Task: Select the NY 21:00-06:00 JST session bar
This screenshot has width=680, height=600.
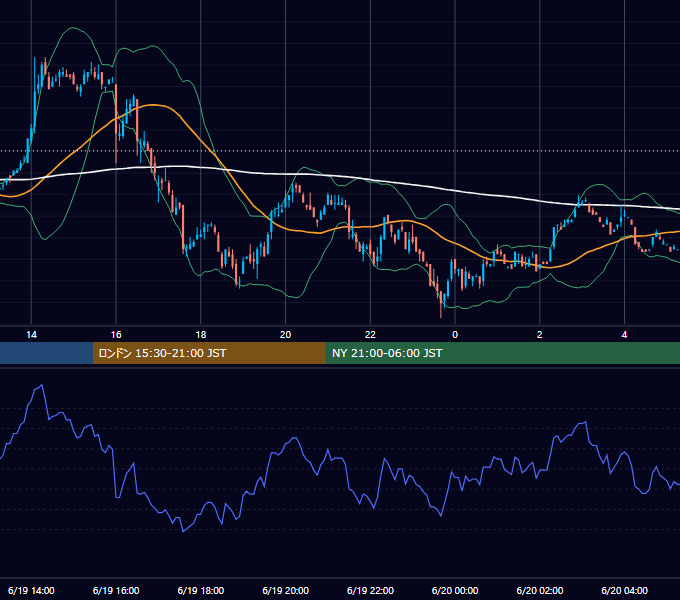Action: pos(503,353)
